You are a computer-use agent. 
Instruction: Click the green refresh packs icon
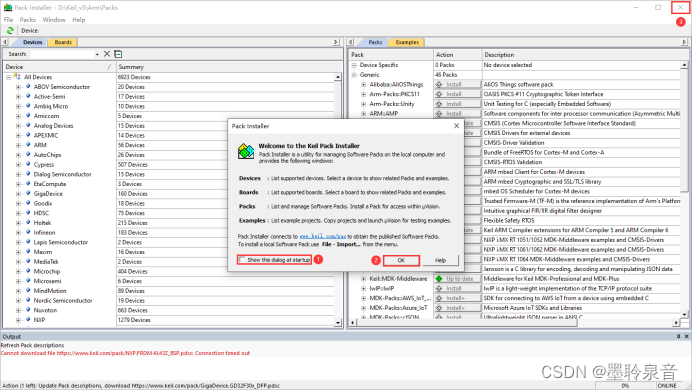tap(10, 31)
